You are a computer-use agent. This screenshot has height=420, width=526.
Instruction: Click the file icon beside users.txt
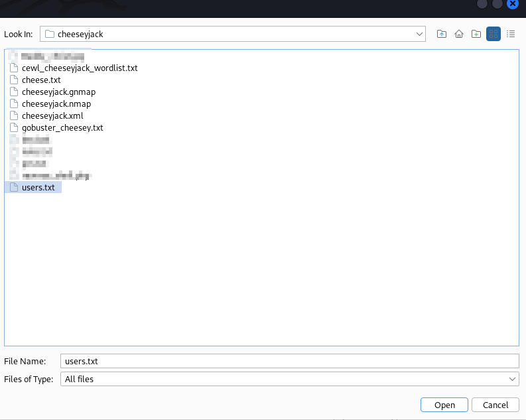14,187
